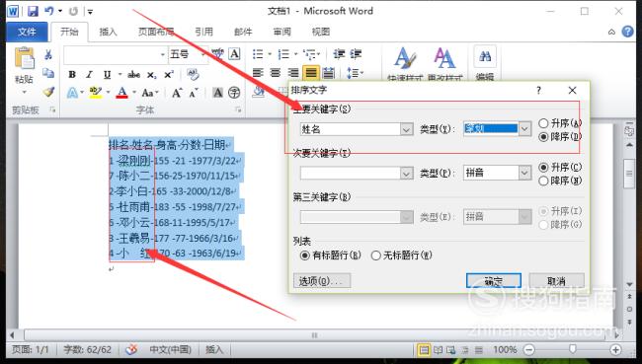Click the Word Help question mark icon
Viewport: 642px width, 364px height.
627,32
